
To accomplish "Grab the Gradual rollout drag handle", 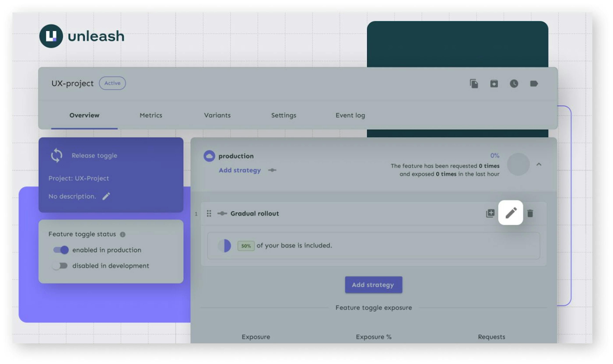I will pos(209,213).
